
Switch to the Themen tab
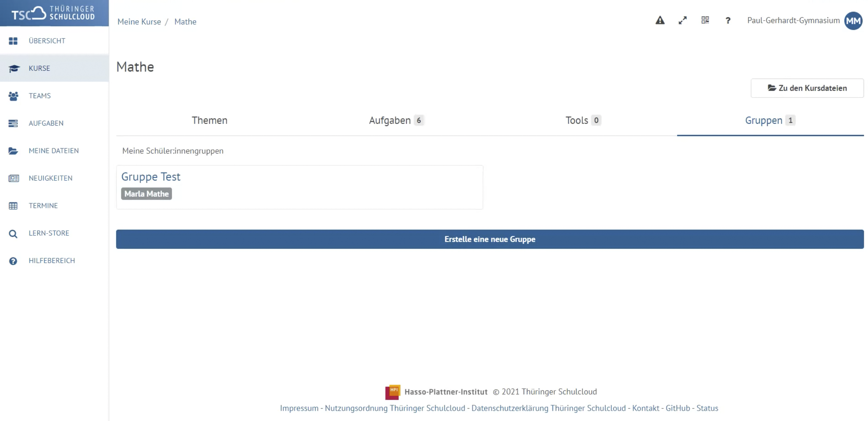[x=209, y=121]
